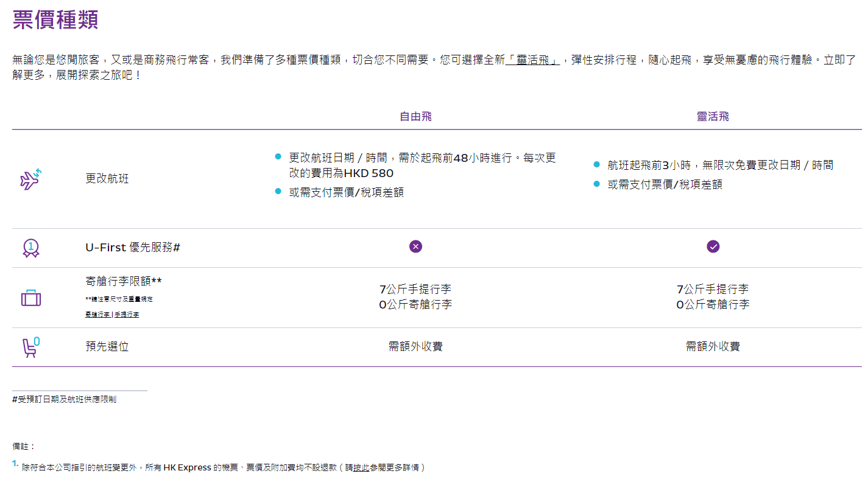Image resolution: width=868 pixels, height=496 pixels.
Task: Click 需額外收費 in the 靈活飛 column
Action: [x=713, y=347]
